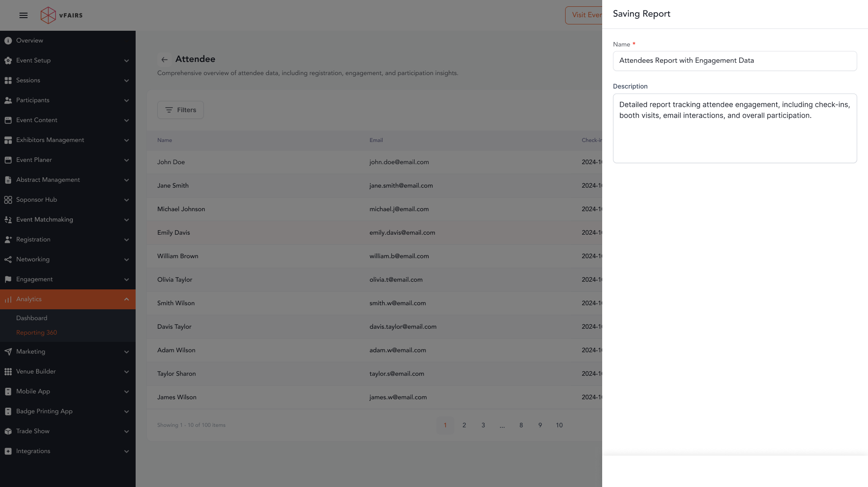Go to page 2 of the attendee list
Screen dimensions: 868x487
[464, 426]
